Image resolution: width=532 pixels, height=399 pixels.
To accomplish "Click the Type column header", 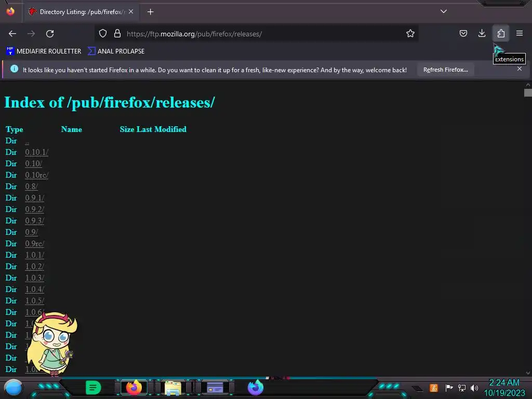I will (x=14, y=129).
